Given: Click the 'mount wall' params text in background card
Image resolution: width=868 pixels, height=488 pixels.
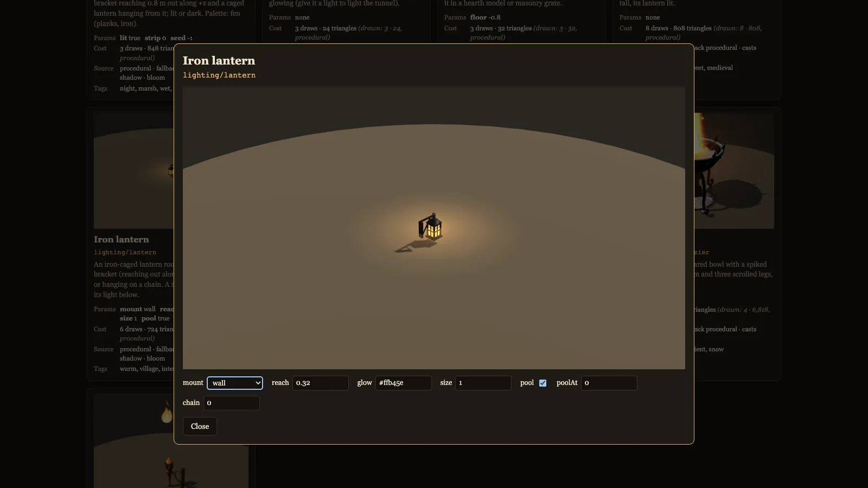Looking at the screenshot, I should click(x=138, y=309).
